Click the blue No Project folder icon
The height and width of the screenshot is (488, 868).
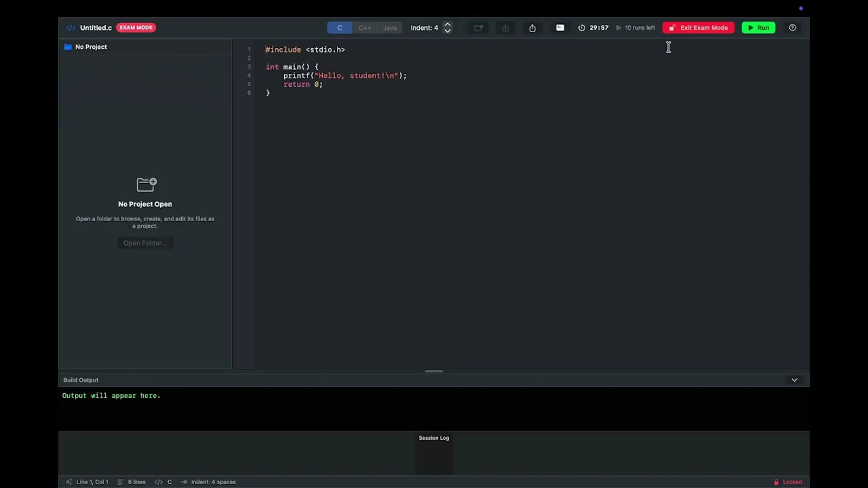(x=68, y=47)
